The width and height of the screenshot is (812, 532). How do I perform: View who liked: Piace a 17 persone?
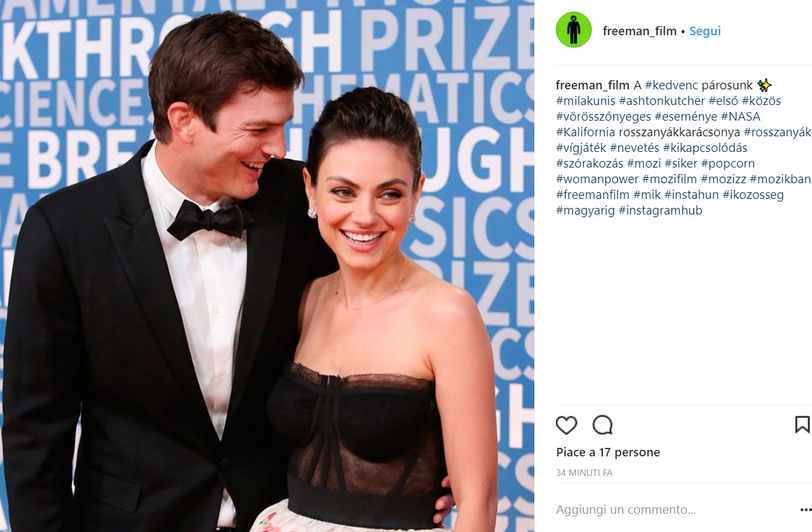608,452
